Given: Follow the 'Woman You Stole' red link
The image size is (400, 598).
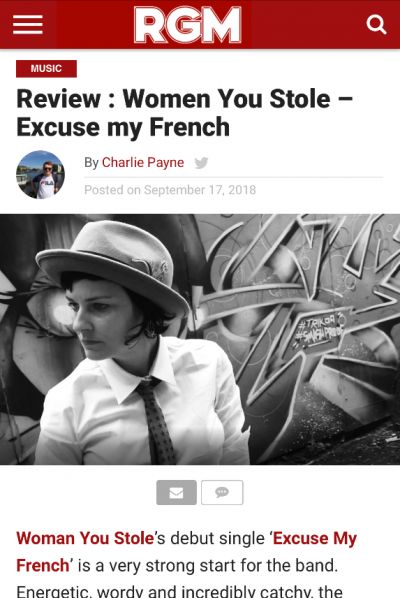Looking at the screenshot, I should click(x=85, y=538).
